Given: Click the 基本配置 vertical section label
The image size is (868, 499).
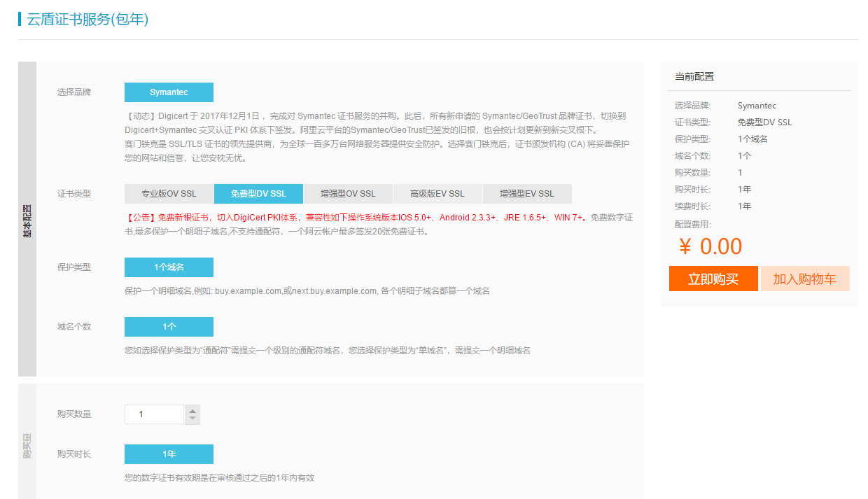Looking at the screenshot, I should pyautogui.click(x=27, y=221).
